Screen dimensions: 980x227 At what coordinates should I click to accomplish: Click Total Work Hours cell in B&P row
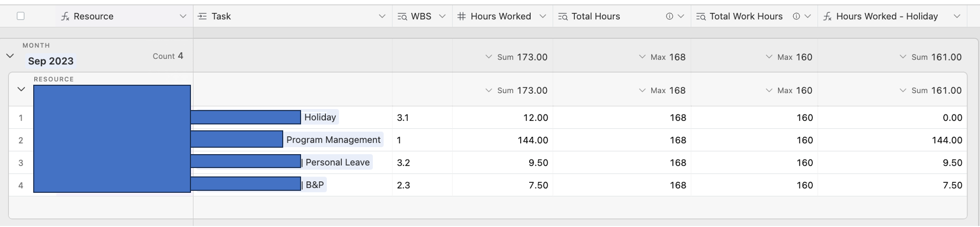pos(754,185)
